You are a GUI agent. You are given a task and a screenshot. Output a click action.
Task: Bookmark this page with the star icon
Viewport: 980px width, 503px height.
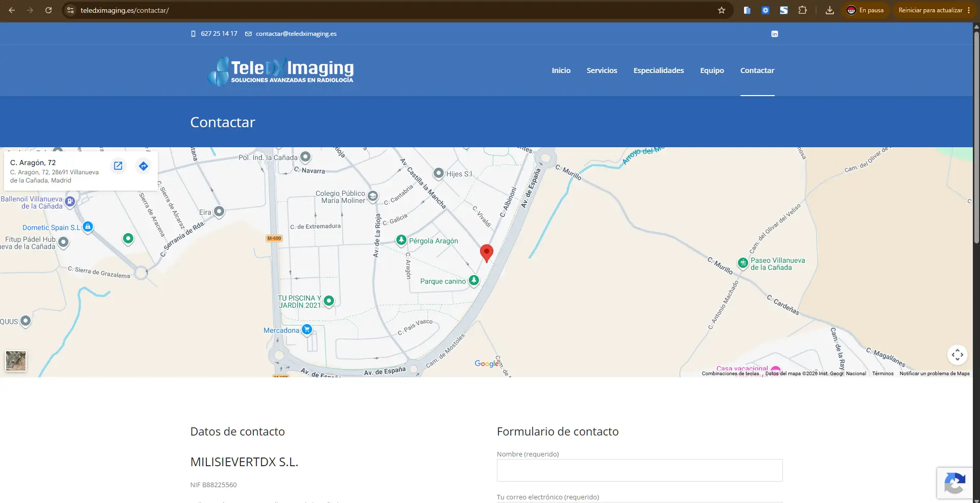[x=722, y=10]
